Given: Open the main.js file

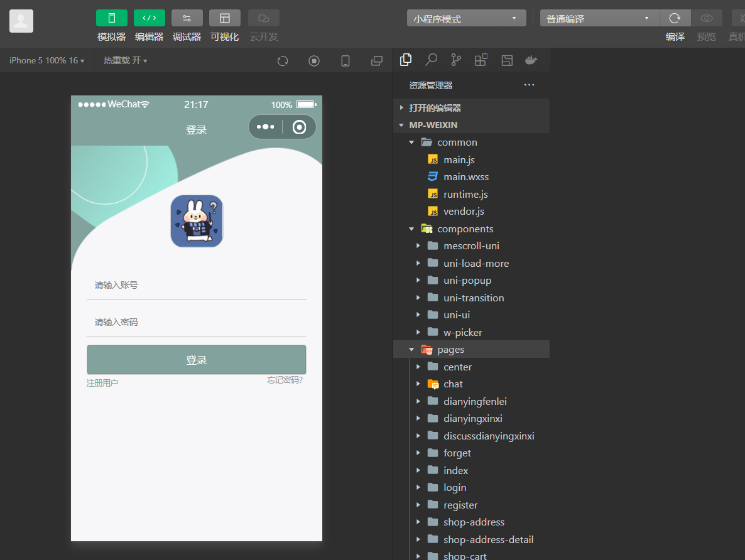Looking at the screenshot, I should pyautogui.click(x=471, y=159).
